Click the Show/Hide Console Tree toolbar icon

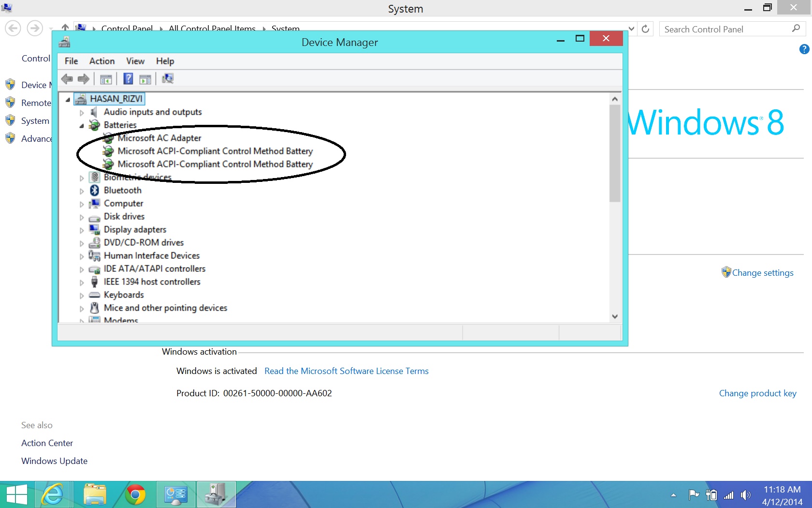[x=106, y=79]
